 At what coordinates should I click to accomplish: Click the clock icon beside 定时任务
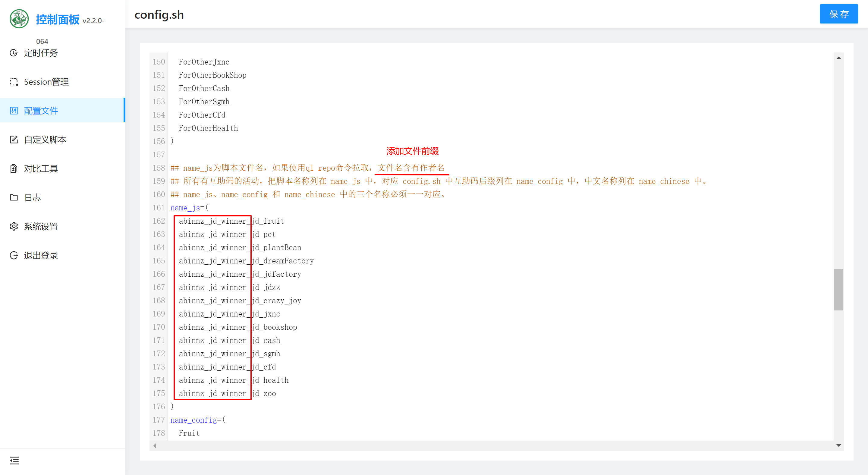pos(14,53)
